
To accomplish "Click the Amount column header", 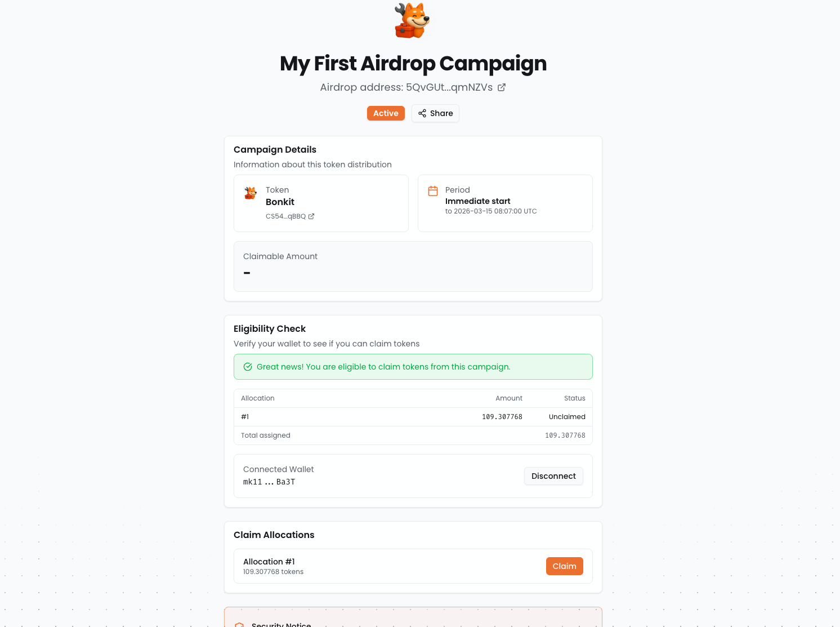I will click(x=508, y=398).
